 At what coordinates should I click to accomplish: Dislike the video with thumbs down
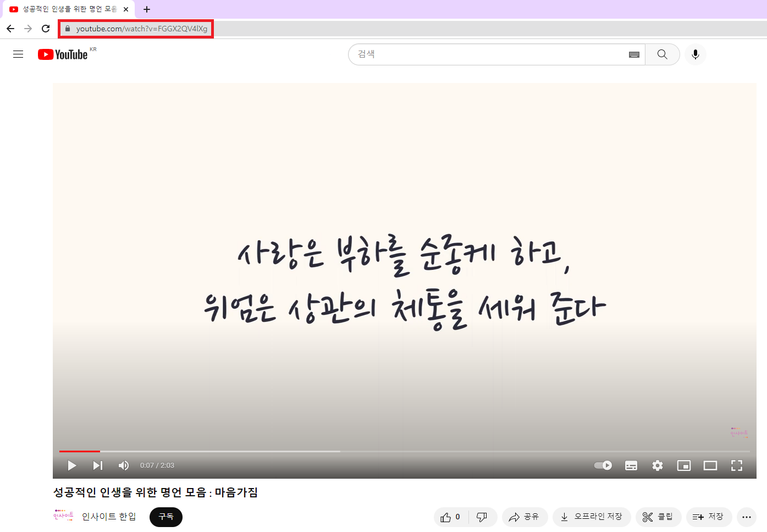point(482,517)
